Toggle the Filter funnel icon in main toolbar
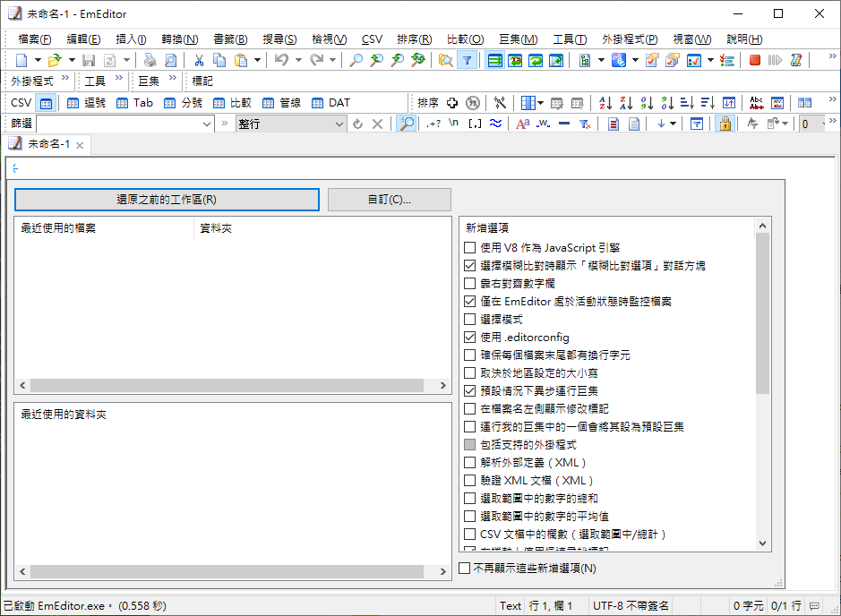The height and width of the screenshot is (616, 841). 468,60
